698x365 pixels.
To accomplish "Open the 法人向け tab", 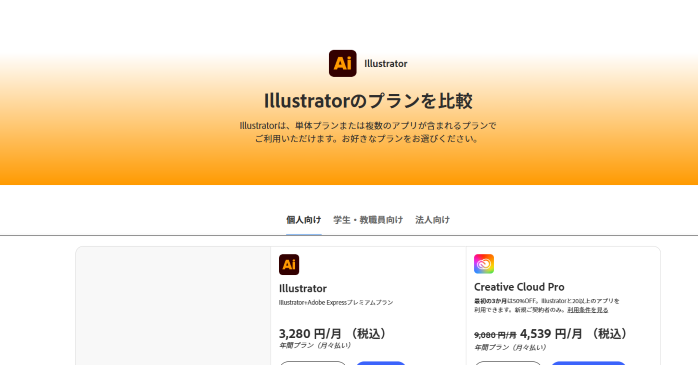I will point(432,220).
